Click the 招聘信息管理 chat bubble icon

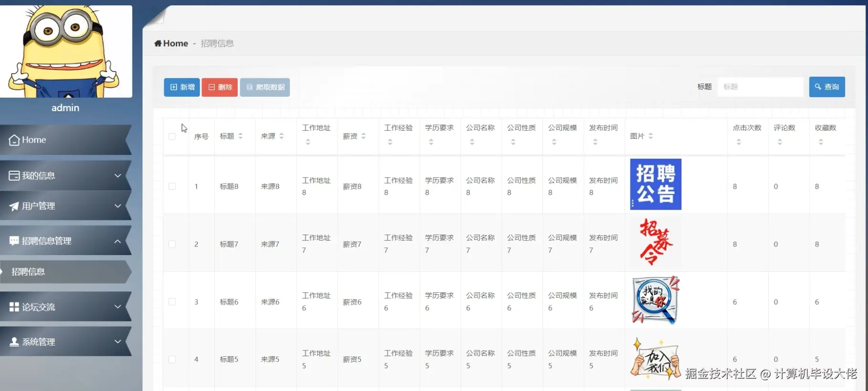(x=14, y=241)
